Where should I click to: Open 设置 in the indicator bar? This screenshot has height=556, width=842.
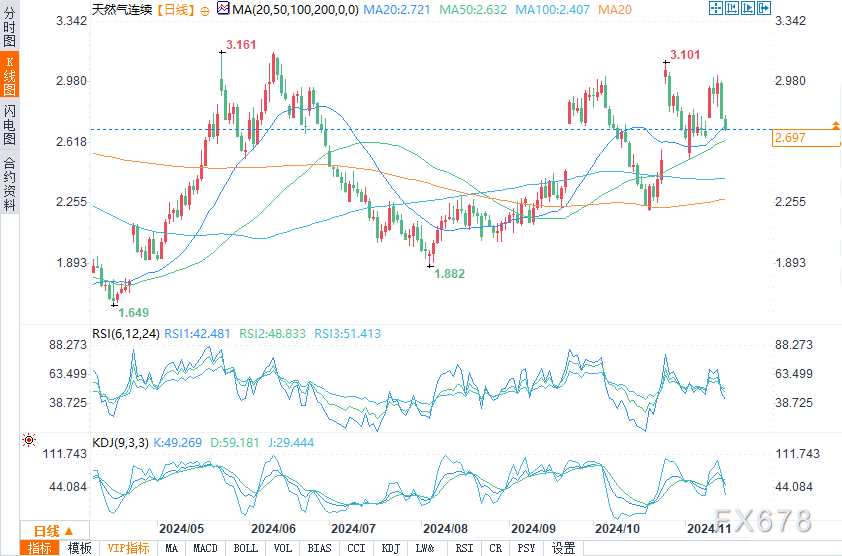click(x=564, y=548)
